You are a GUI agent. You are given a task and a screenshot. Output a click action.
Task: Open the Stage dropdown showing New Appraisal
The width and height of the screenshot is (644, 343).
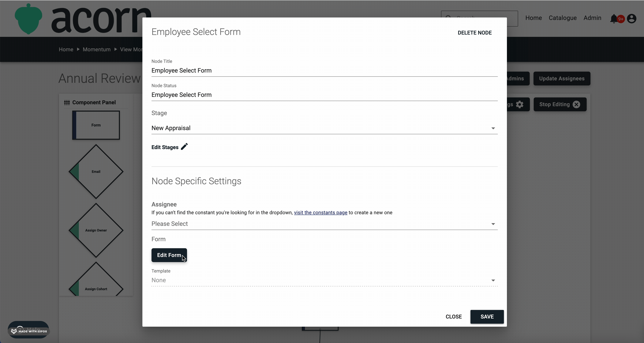pyautogui.click(x=324, y=128)
